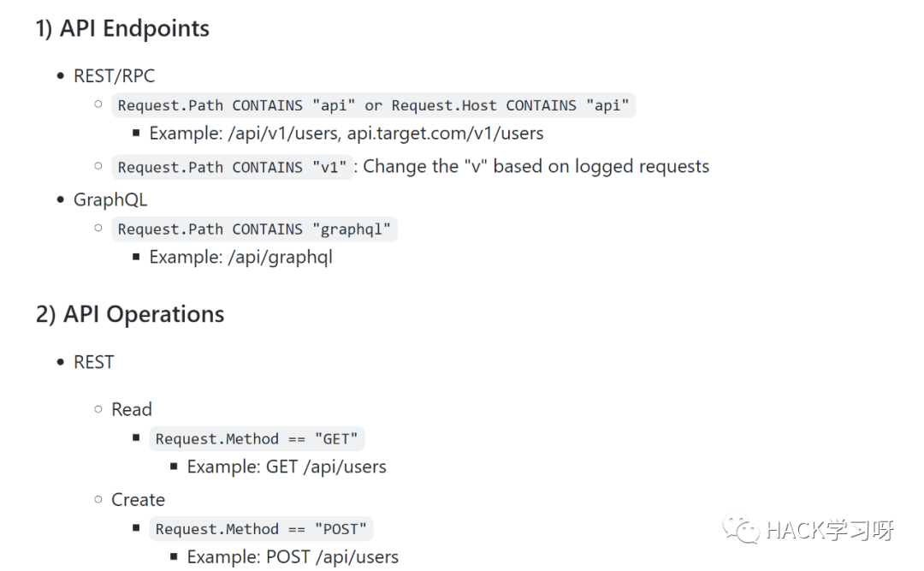Click the hollow circle bullet beside Read
Viewport: 924px width, 571px height.
pyautogui.click(x=98, y=409)
